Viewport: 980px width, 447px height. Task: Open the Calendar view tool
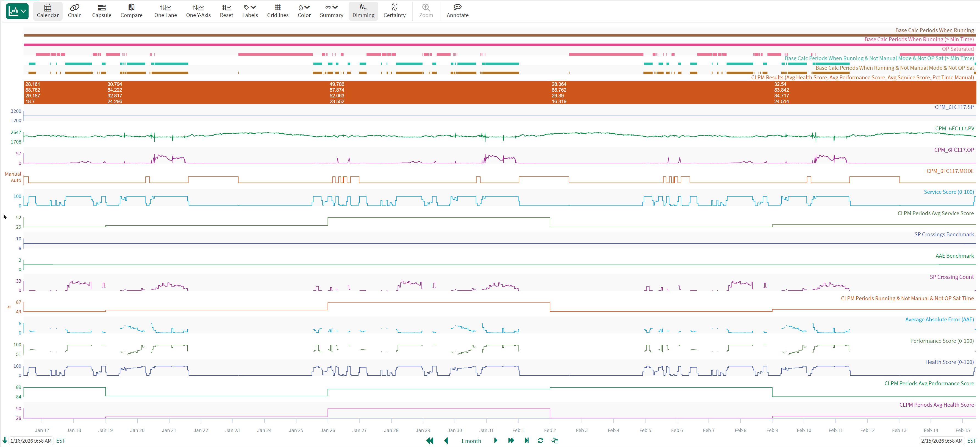48,11
